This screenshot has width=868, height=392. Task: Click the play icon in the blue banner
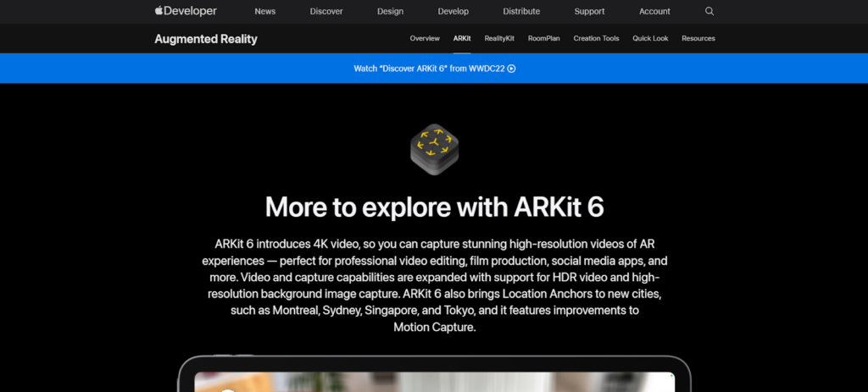[511, 69]
